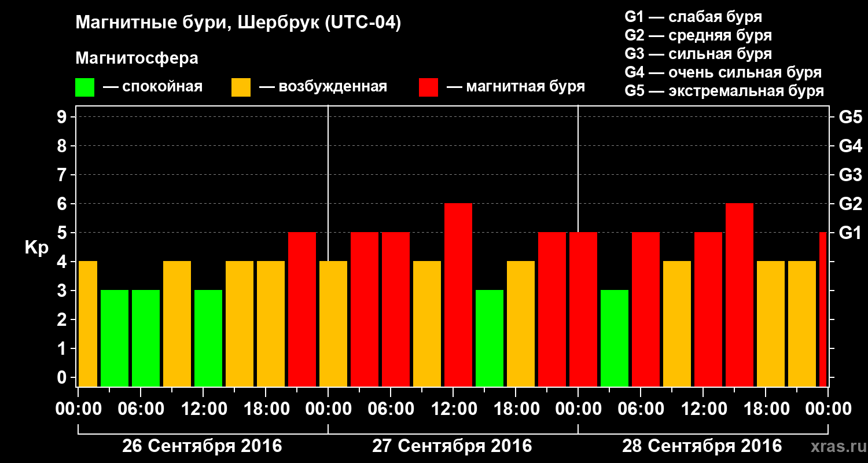Click the '— спокойная' legend label
The height and width of the screenshot is (463, 868).
pyautogui.click(x=153, y=87)
